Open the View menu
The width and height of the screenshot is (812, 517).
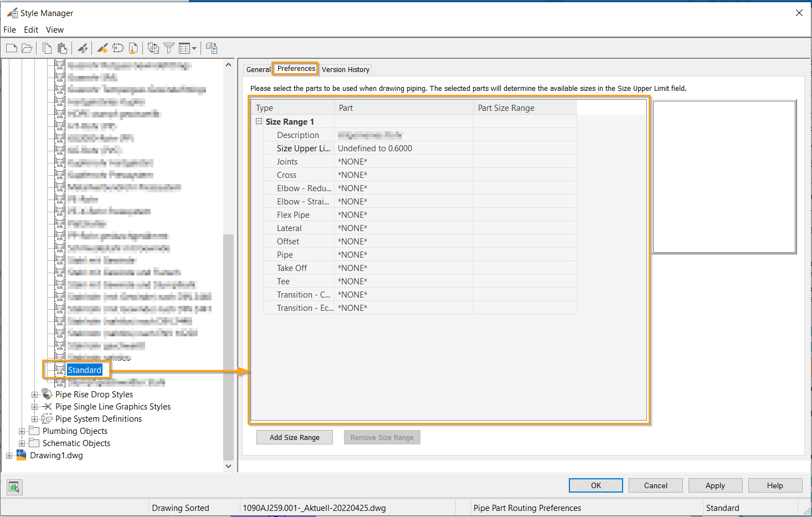pos(54,29)
